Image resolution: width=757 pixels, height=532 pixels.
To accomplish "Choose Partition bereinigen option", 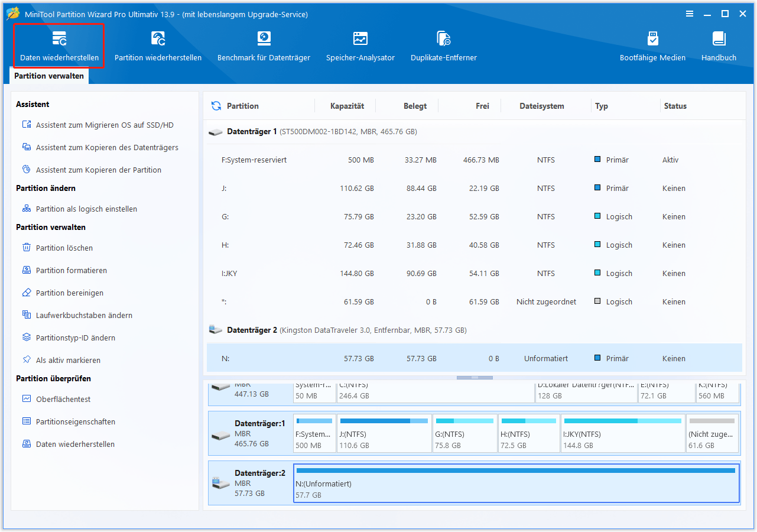I will pyautogui.click(x=63, y=293).
